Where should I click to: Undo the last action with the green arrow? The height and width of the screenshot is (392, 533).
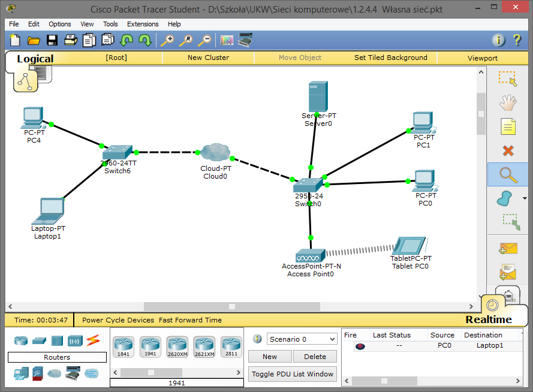click(127, 40)
